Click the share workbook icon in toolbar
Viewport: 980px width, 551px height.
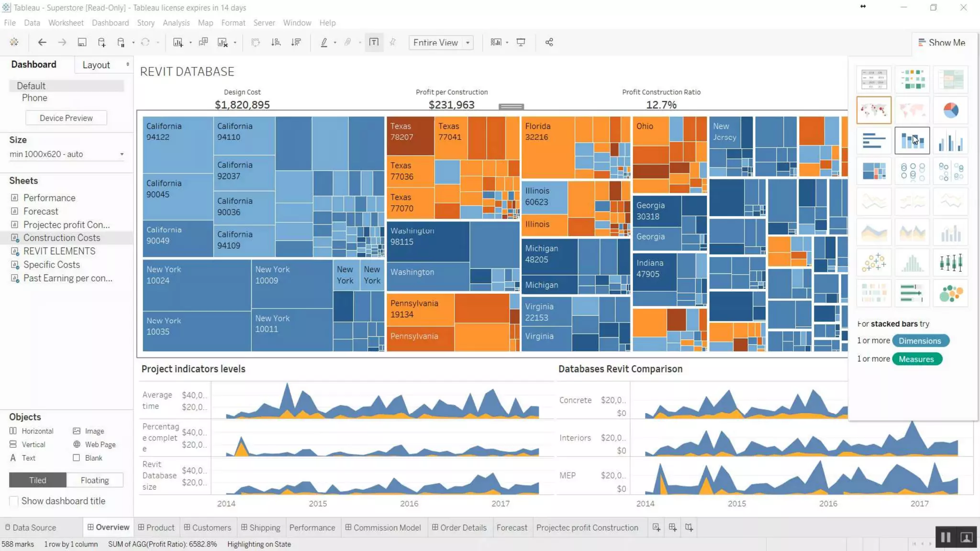point(549,42)
